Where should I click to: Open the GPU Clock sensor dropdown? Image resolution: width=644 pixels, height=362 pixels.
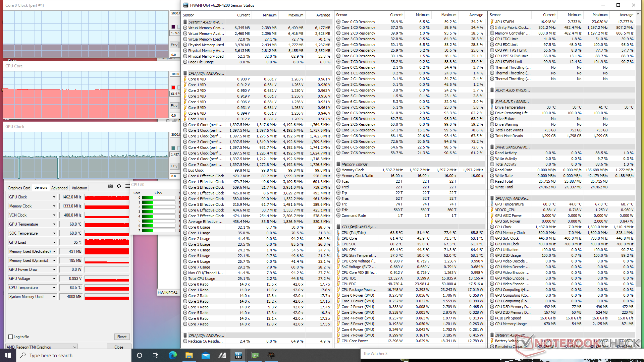pos(54,197)
